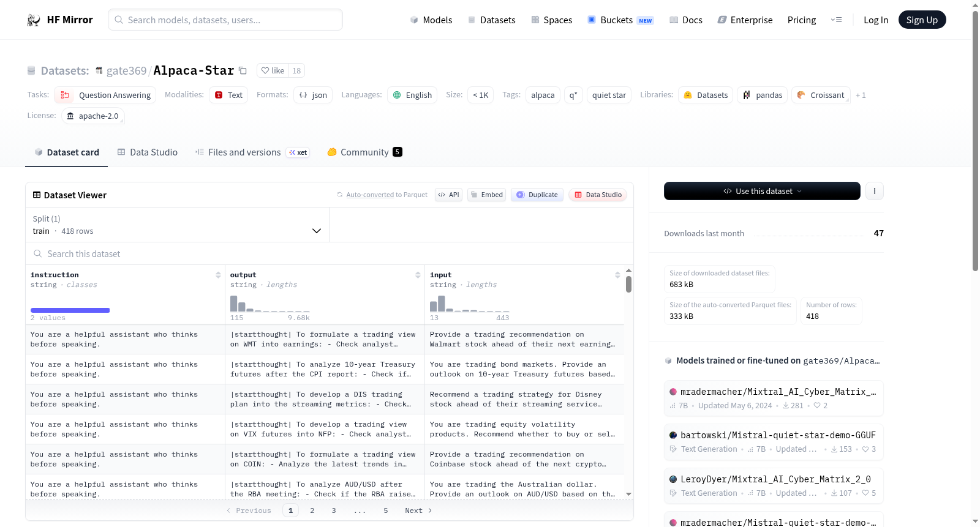Click the API button in Dataset Viewer
The width and height of the screenshot is (980, 527).
[x=448, y=195]
